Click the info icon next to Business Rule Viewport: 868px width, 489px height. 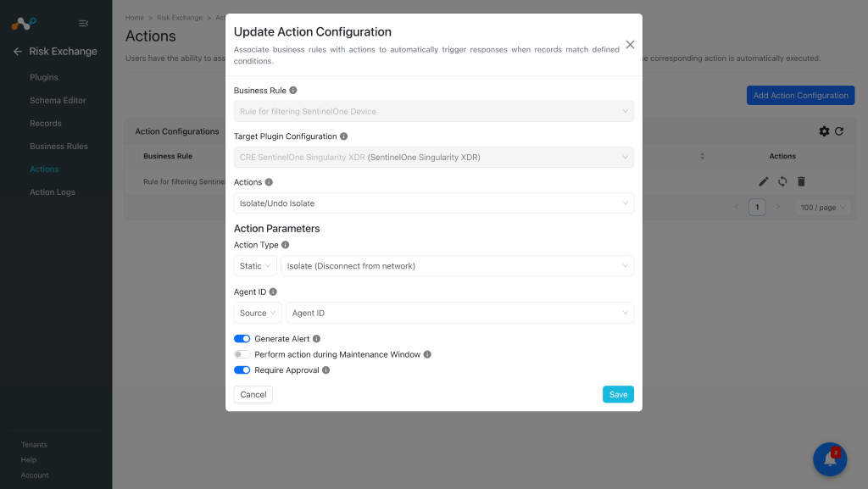coord(293,90)
